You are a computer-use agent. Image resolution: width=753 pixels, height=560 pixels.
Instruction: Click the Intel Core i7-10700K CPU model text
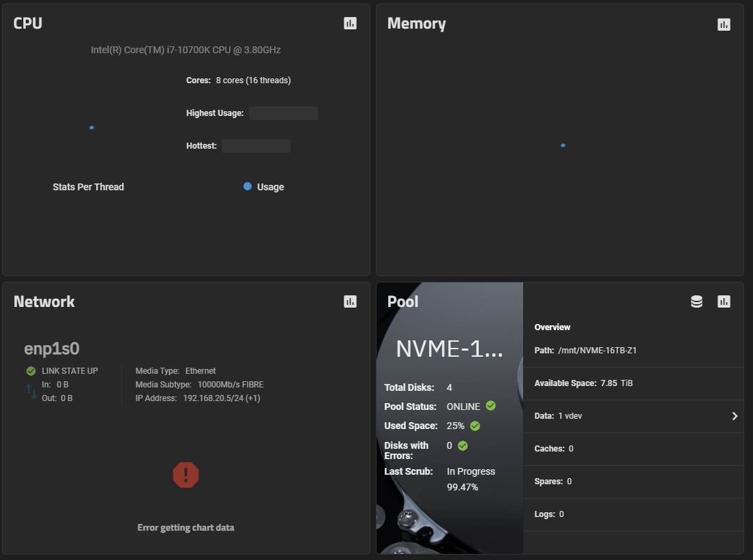pyautogui.click(x=186, y=50)
